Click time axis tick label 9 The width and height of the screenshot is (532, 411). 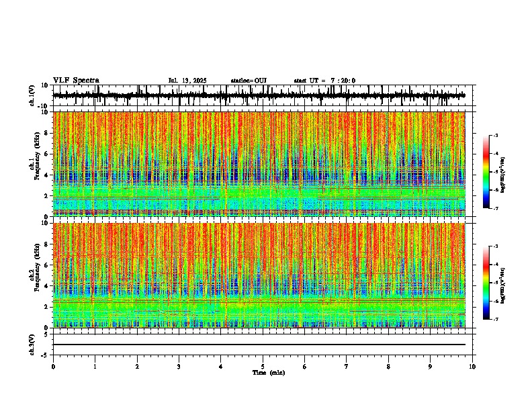(x=430, y=367)
